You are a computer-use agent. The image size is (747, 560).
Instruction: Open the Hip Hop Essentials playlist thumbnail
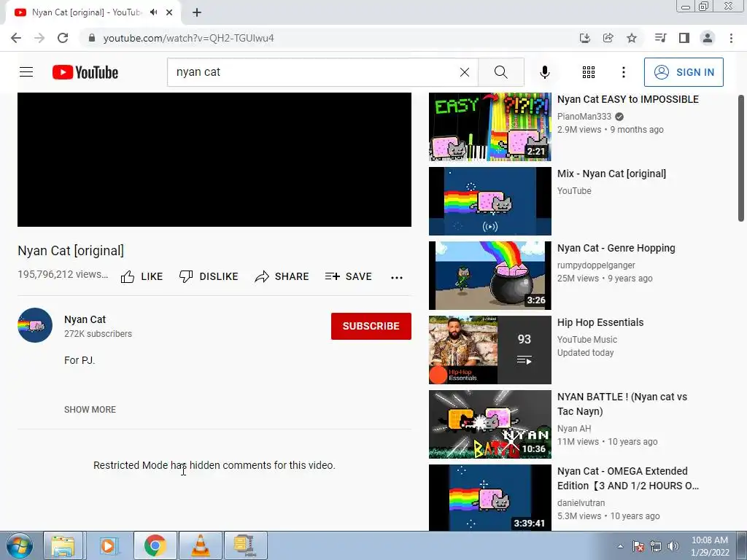pyautogui.click(x=489, y=349)
